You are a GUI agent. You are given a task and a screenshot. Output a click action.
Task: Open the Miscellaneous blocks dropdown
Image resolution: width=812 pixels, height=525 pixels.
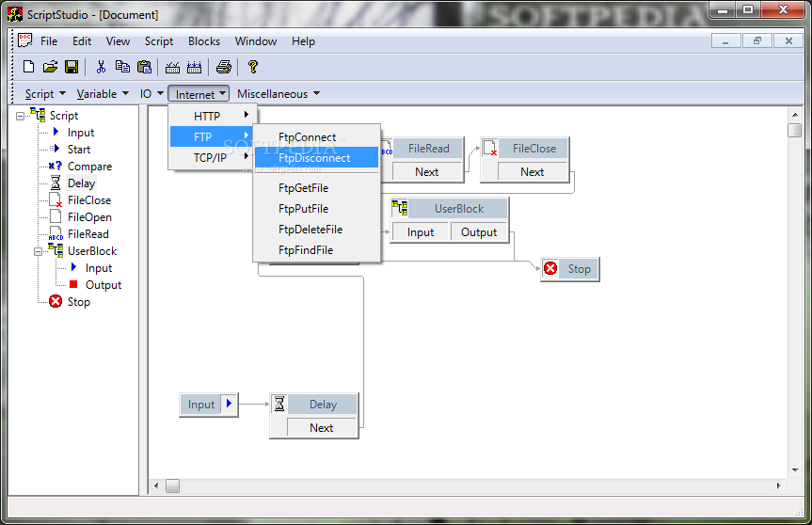pos(279,94)
